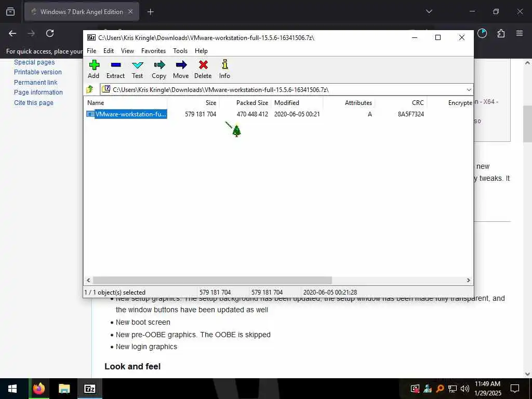This screenshot has width=532, height=399.
Task: Sort by the Modified column header
Action: 297,103
